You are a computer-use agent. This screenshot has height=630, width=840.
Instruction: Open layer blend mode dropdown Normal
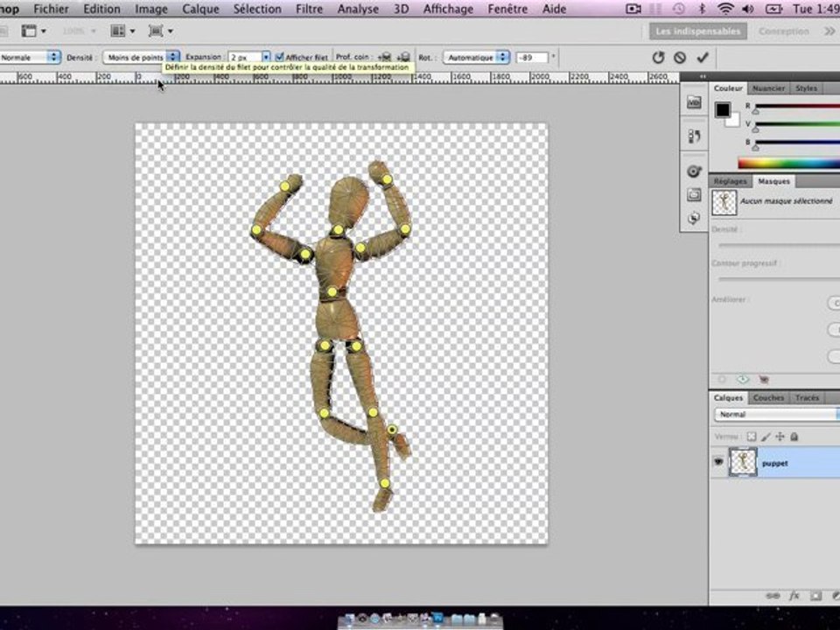coord(777,414)
